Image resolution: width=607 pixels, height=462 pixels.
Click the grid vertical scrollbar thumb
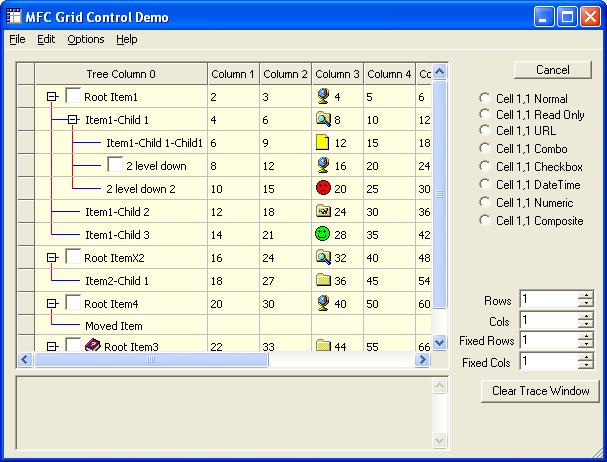(x=439, y=194)
